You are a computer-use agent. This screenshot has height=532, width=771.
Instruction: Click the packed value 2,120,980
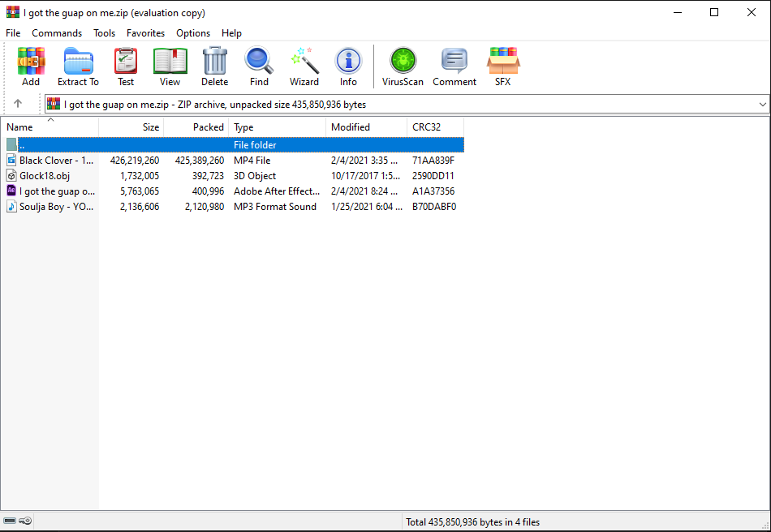pos(204,206)
